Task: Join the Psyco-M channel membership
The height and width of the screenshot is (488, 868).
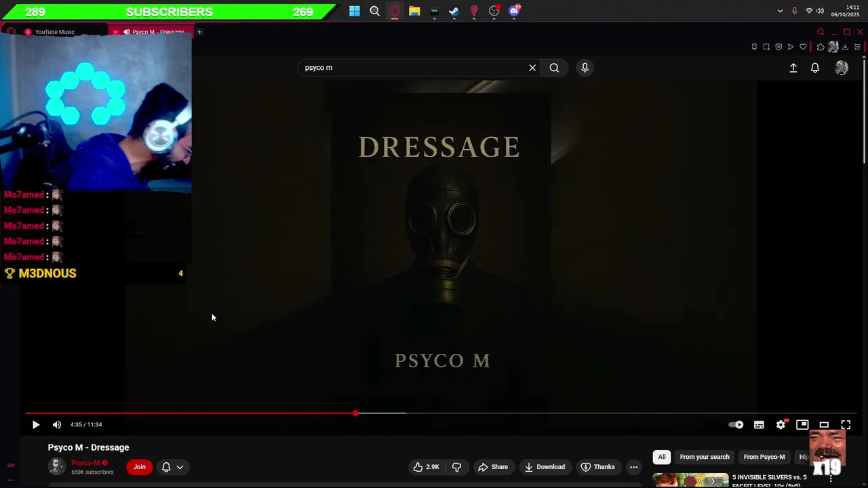Action: [x=140, y=467]
